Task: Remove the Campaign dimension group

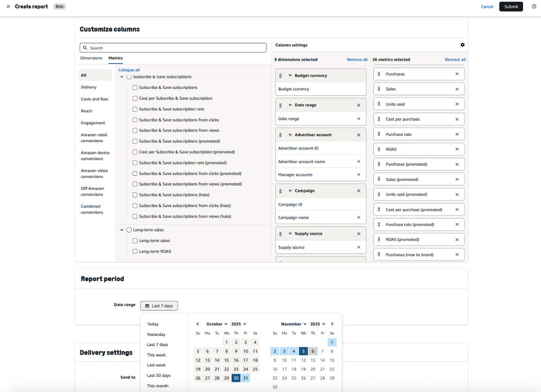Action: (x=359, y=191)
